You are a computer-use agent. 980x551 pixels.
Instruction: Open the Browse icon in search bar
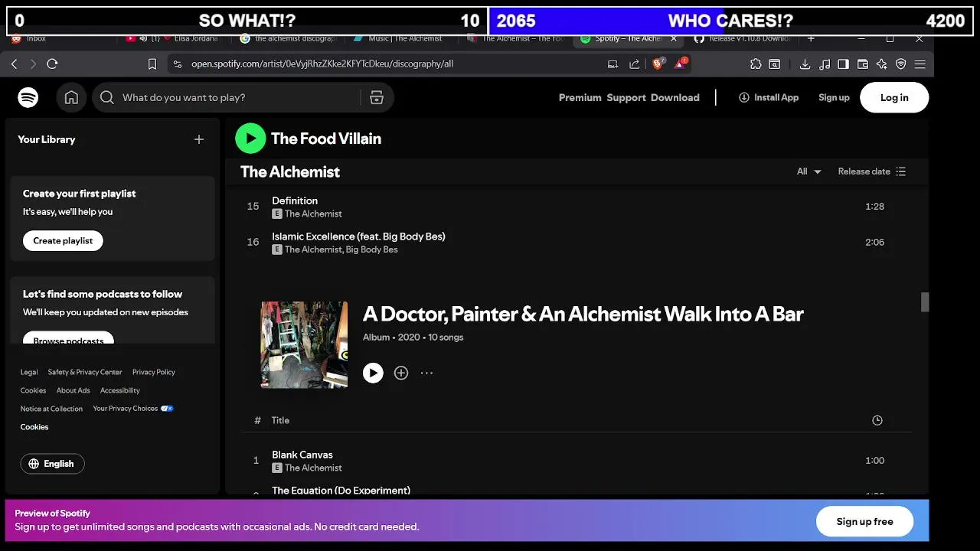[376, 97]
